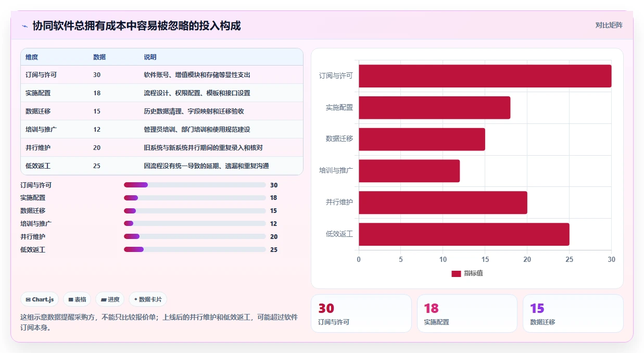Click the 低效返工 progress bar
The image size is (644, 353).
[195, 249]
